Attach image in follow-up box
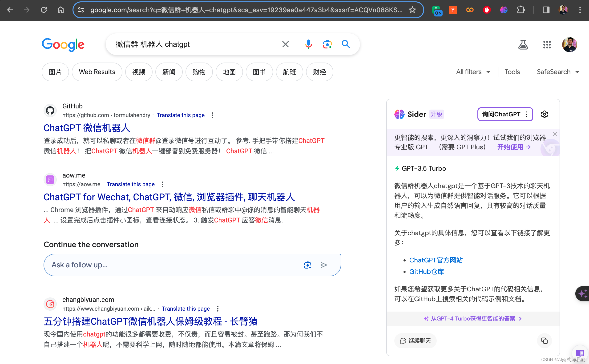The height and width of the screenshot is (364, 589). tap(307, 265)
